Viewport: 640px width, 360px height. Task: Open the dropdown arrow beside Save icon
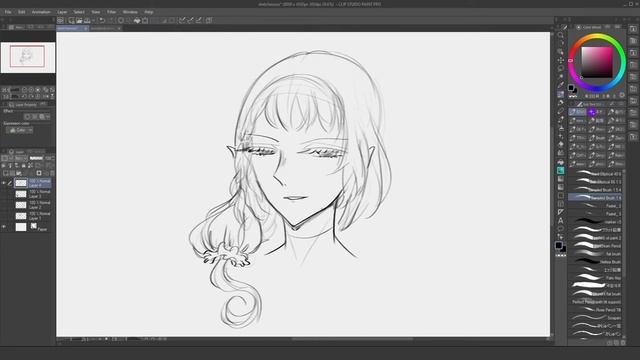point(93,20)
